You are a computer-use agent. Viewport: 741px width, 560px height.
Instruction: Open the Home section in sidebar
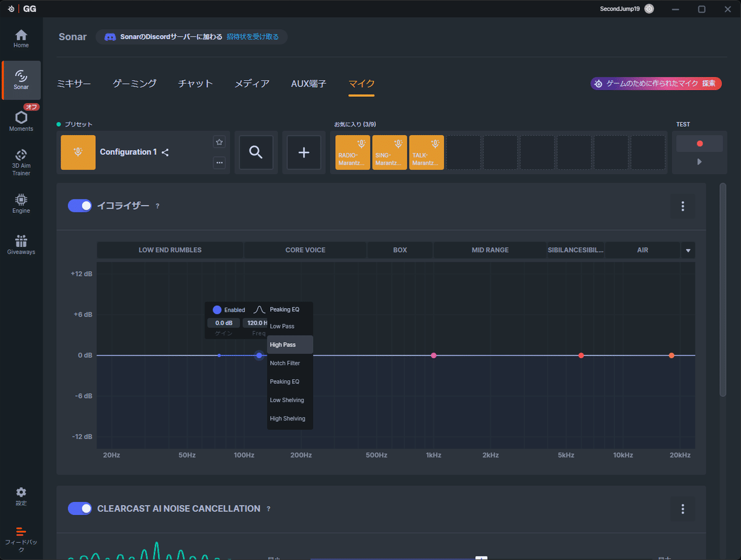(21, 38)
